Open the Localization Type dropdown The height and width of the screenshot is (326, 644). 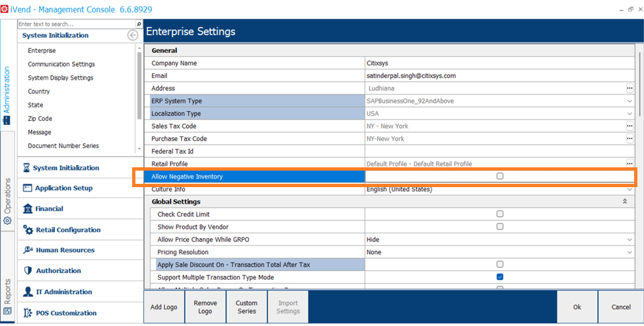pyautogui.click(x=629, y=114)
